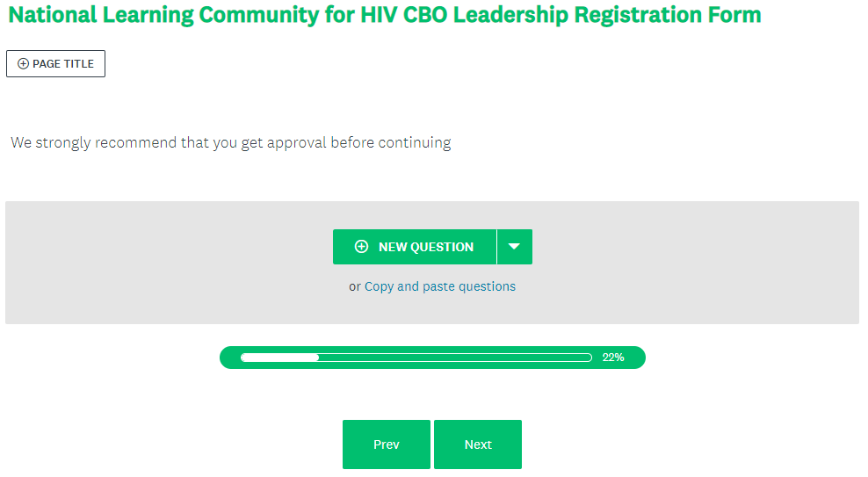Click the unfilled portion of the progress bar
This screenshot has height=477, width=868.
tap(457, 358)
